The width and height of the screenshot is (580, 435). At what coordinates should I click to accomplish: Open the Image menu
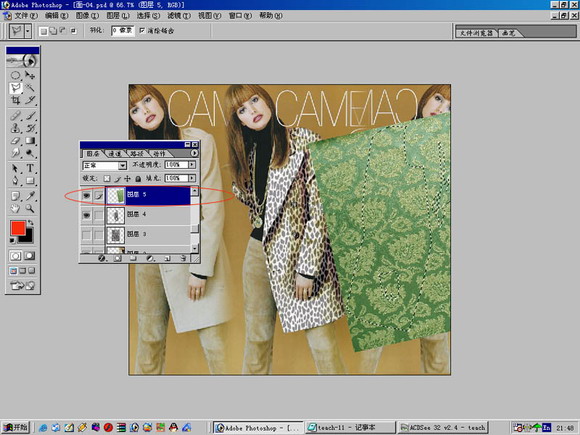(87, 16)
